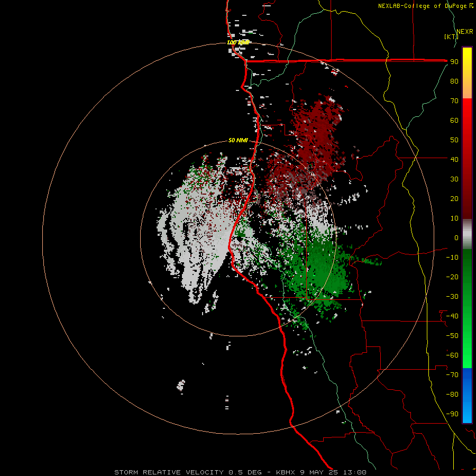Click the positive 10 knot scale label

454,218
